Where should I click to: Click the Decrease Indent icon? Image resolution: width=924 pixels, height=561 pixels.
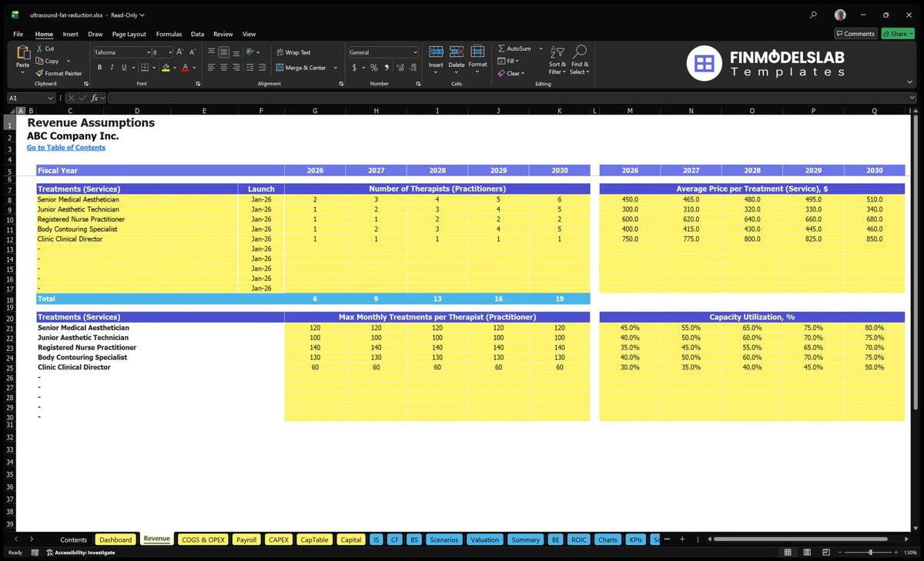(251, 68)
